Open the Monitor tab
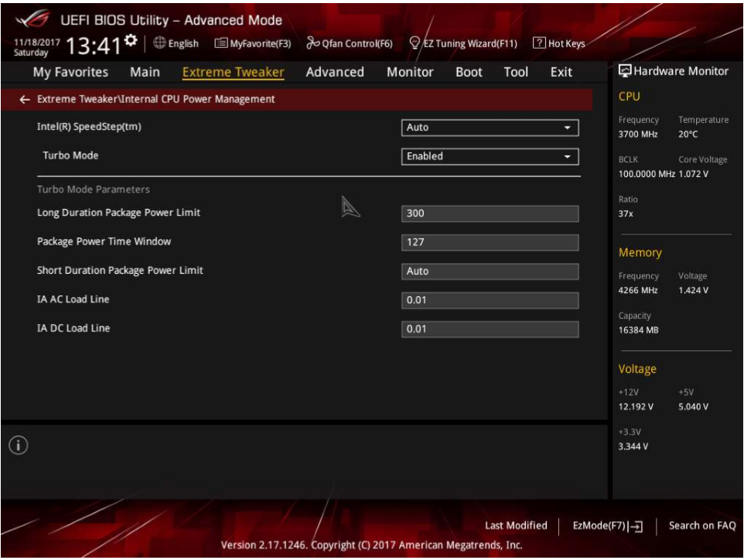This screenshot has width=744, height=560. pos(410,72)
